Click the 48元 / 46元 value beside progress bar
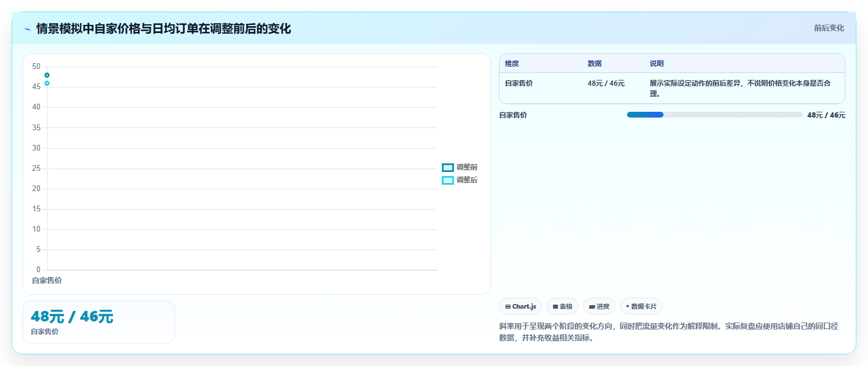 [826, 115]
